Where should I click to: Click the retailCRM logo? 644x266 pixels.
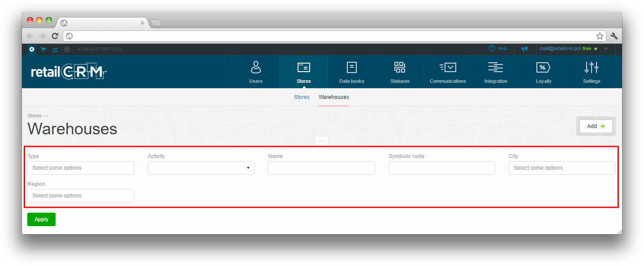pos(69,72)
